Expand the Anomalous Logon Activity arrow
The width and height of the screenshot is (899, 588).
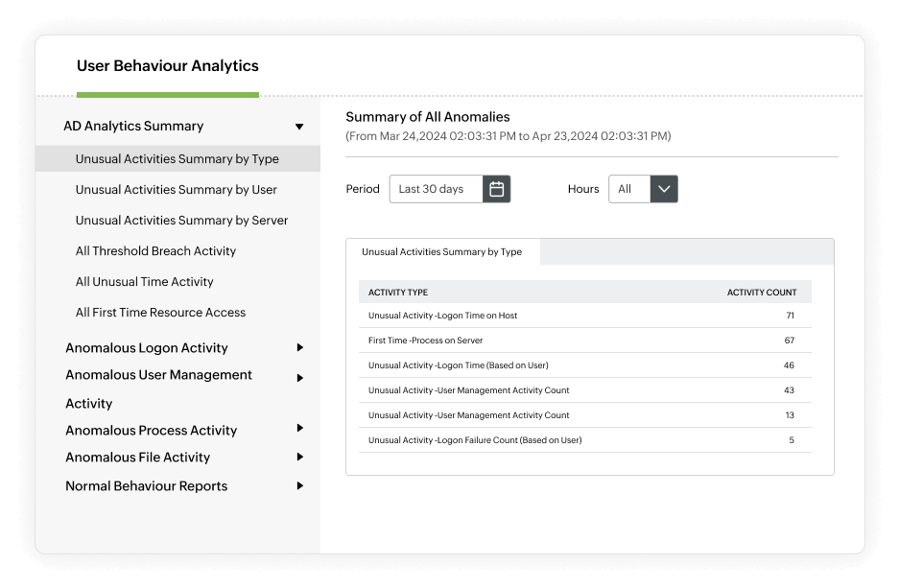point(299,348)
